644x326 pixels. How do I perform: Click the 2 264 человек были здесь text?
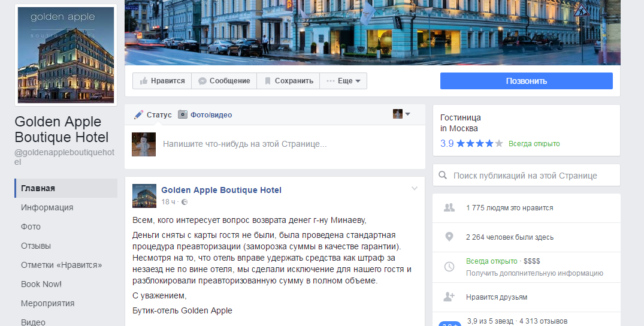(510, 237)
